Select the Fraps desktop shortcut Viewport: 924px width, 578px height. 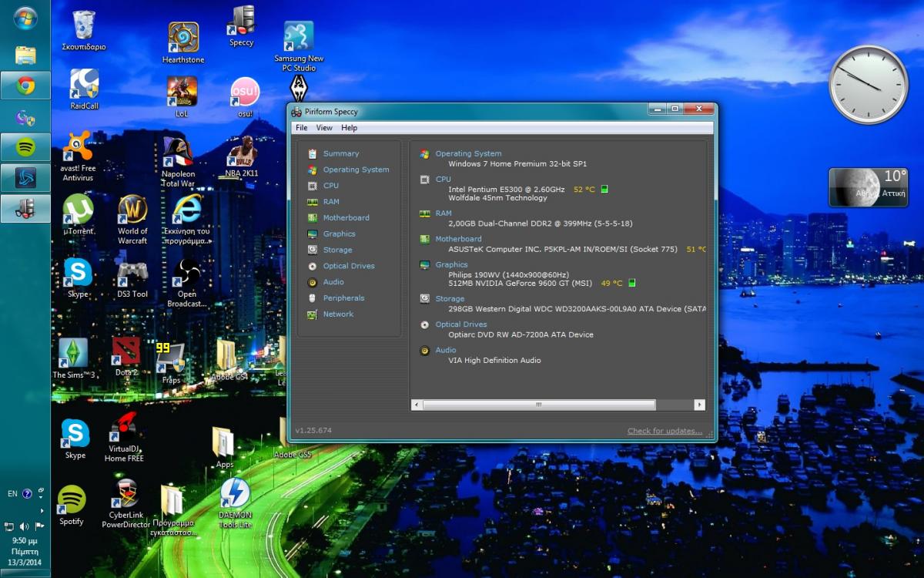pos(171,363)
